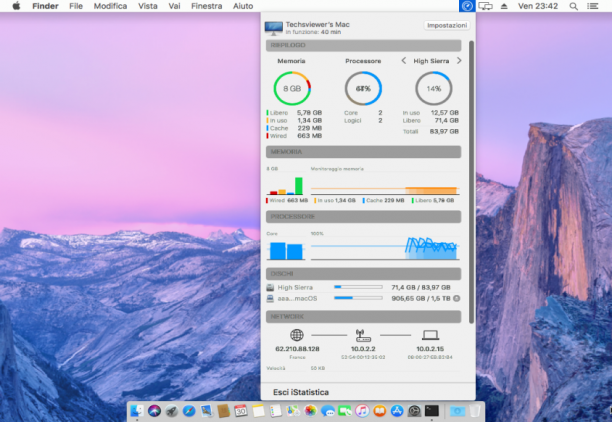Click the processor load history graph

[x=385, y=248]
